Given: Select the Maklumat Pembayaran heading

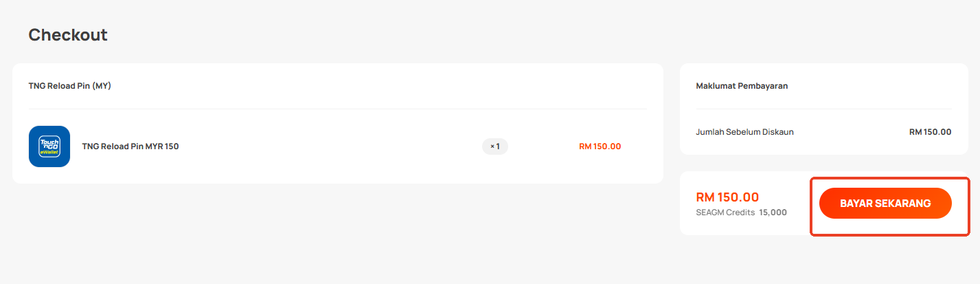Looking at the screenshot, I should pyautogui.click(x=742, y=86).
